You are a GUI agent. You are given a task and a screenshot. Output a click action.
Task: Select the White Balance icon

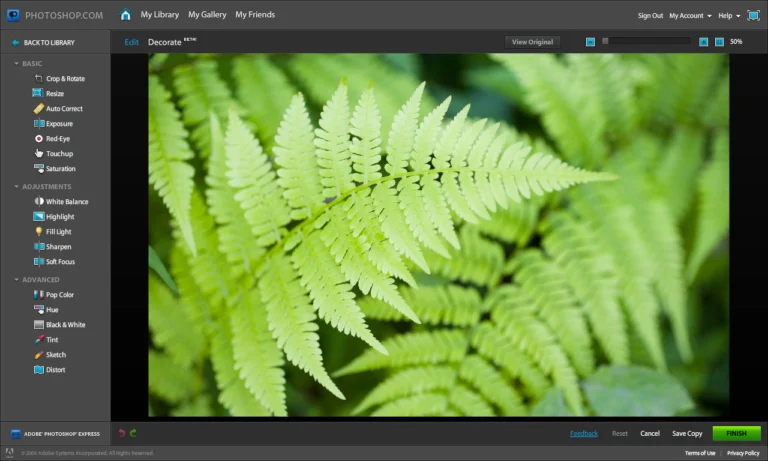point(39,201)
